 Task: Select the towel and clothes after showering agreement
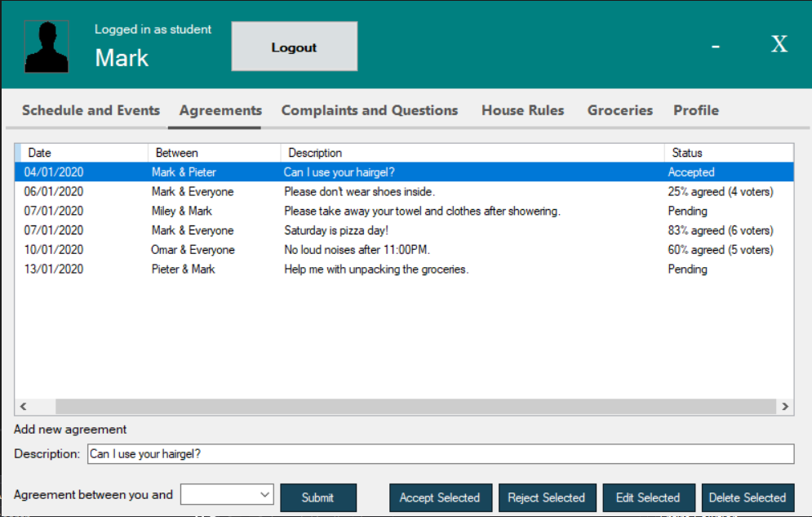pyautogui.click(x=404, y=211)
